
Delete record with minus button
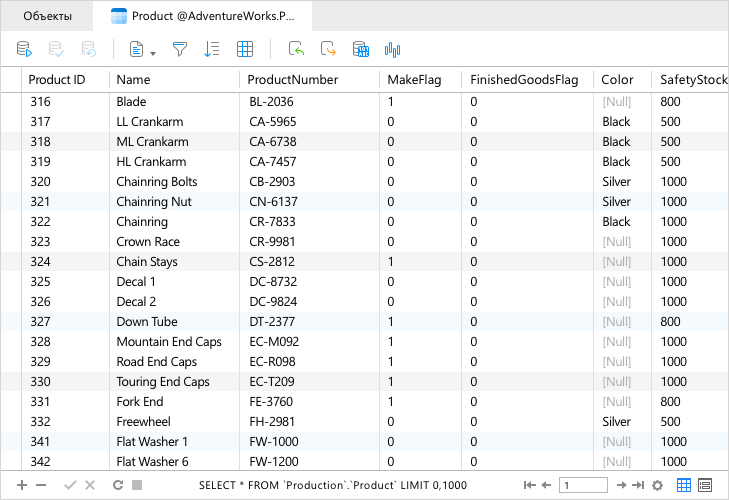[x=41, y=485]
